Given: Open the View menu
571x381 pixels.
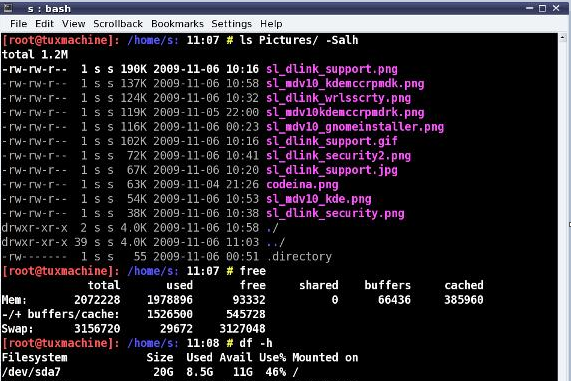Looking at the screenshot, I should (74, 24).
